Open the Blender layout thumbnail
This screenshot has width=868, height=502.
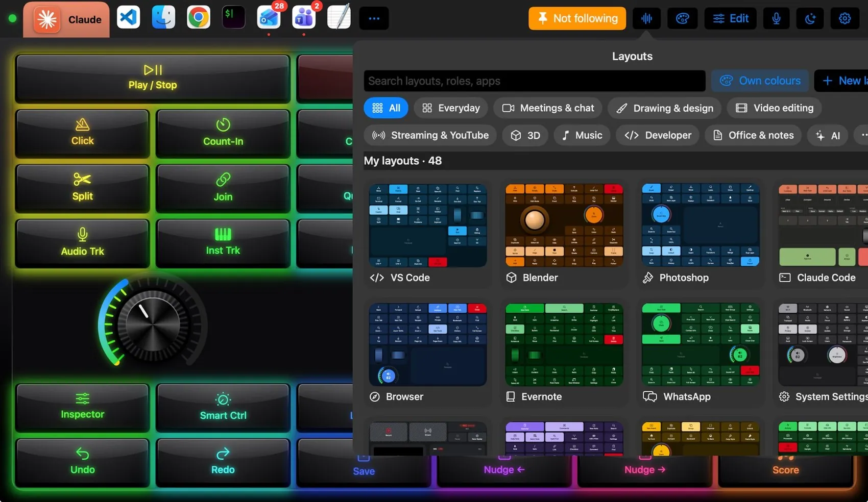564,225
